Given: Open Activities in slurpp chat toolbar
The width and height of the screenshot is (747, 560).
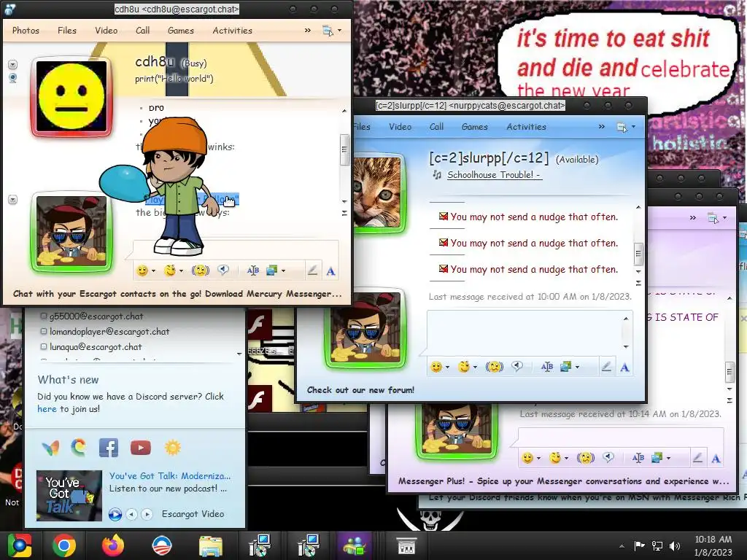Looking at the screenshot, I should pos(526,127).
